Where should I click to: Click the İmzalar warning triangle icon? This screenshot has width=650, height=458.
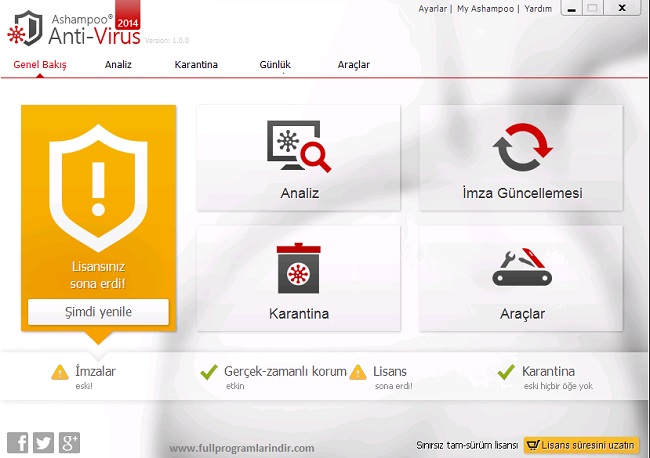[60, 372]
